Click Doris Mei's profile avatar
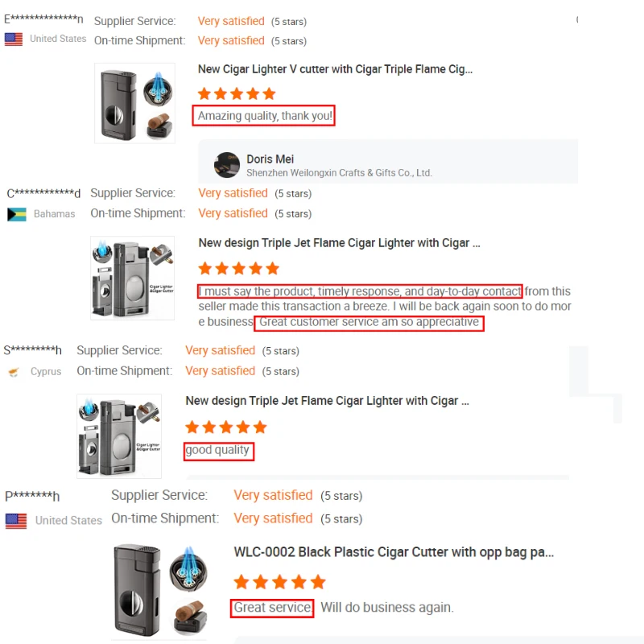This screenshot has width=644, height=644. [x=227, y=165]
